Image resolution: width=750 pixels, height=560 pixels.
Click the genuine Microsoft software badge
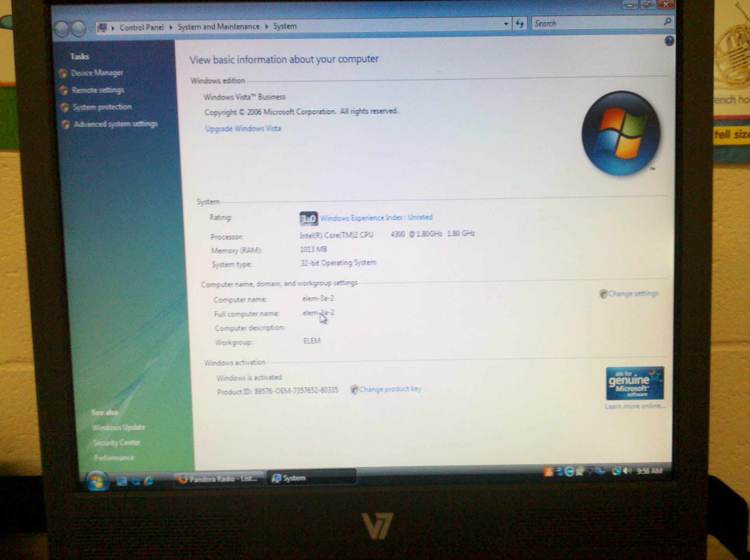(634, 383)
